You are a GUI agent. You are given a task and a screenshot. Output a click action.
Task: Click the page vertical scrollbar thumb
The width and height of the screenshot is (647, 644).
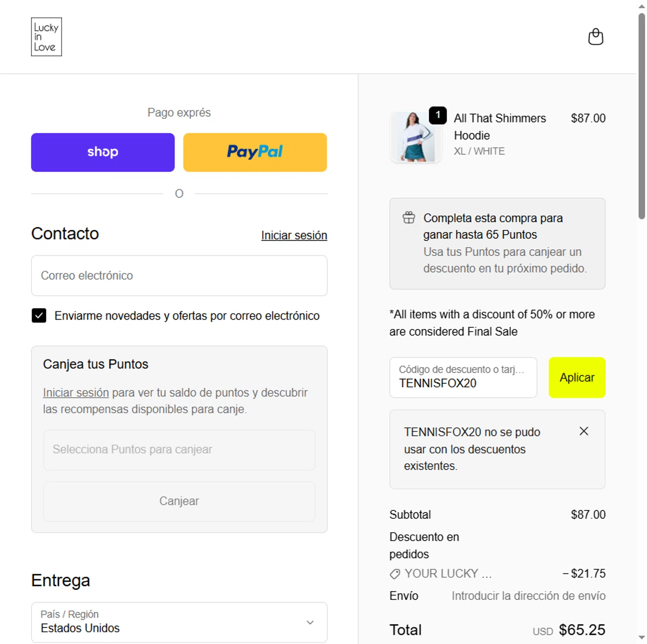coord(642,116)
